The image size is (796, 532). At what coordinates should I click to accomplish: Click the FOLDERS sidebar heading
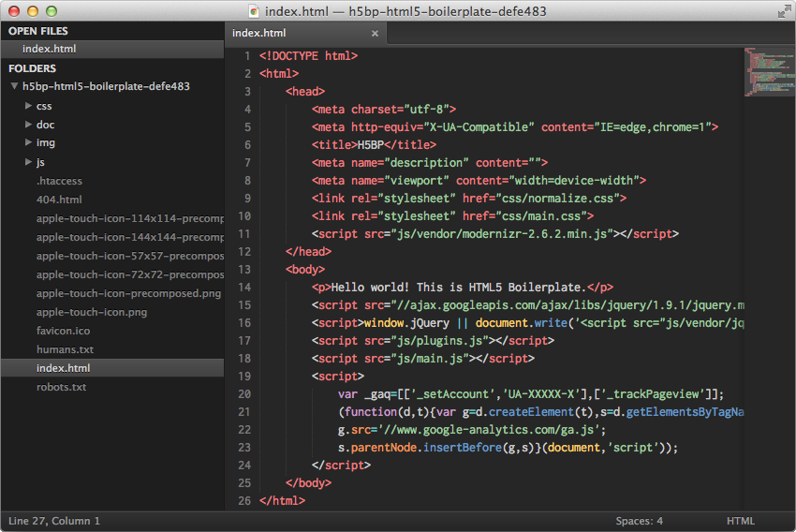[32, 68]
